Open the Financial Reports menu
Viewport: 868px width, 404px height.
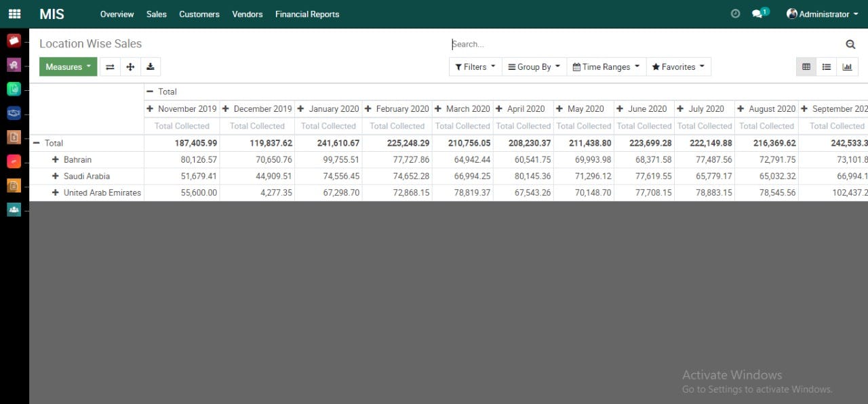pyautogui.click(x=307, y=14)
